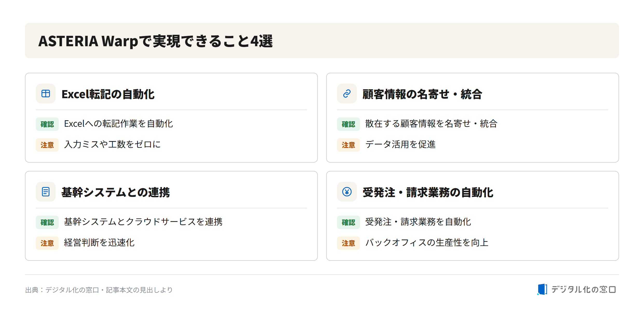
Task: Click the 確認 badge beside 散在する顧客情報
Action: coord(348,124)
